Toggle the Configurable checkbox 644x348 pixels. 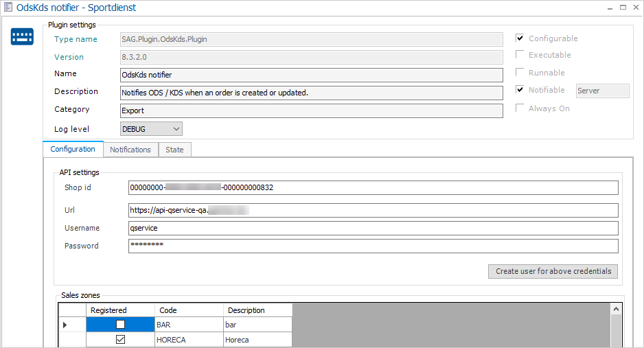[x=520, y=38]
